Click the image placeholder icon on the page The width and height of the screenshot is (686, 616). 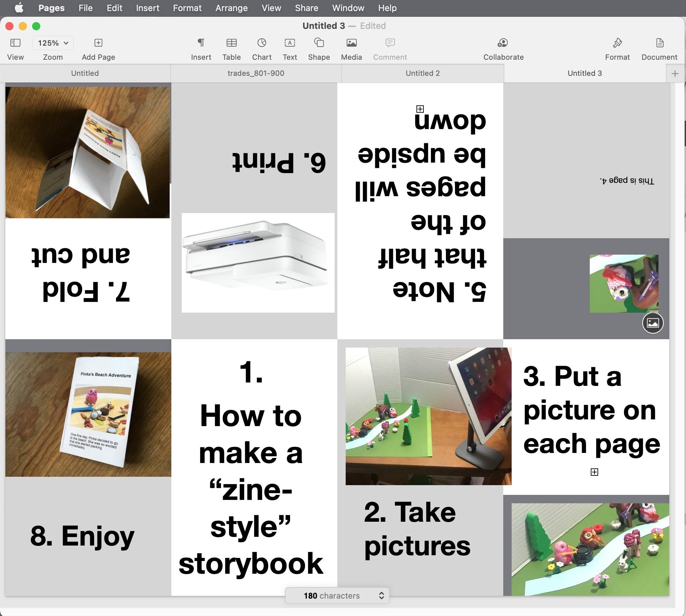tap(652, 322)
